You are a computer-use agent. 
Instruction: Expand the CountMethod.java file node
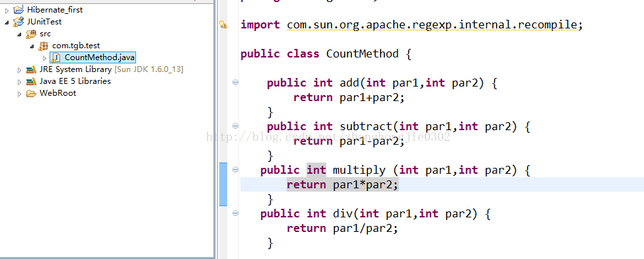pos(45,58)
